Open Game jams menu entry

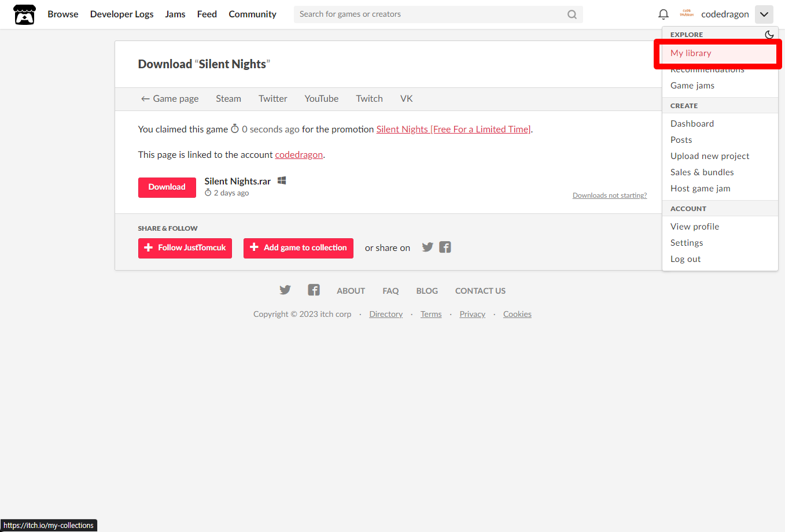[x=720, y=86]
